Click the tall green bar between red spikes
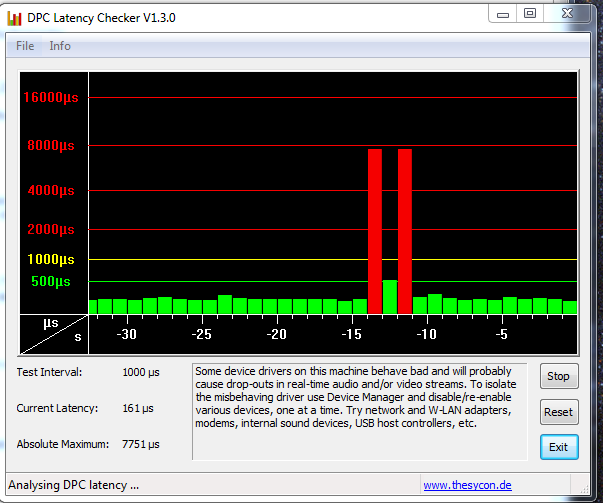 click(390, 297)
